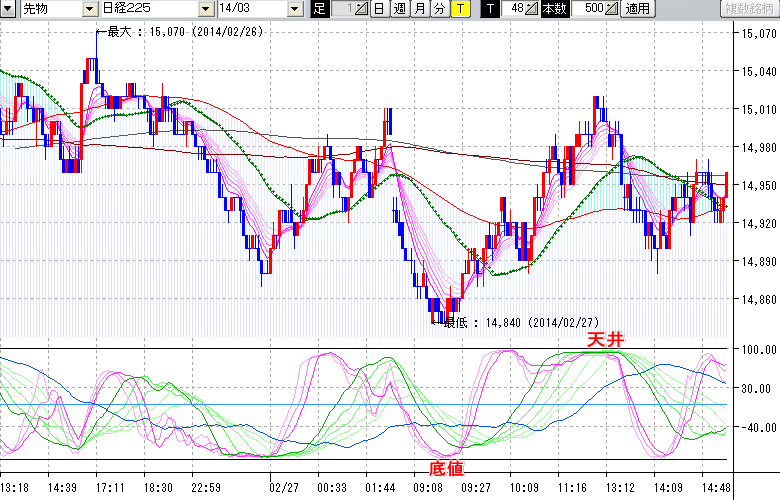Click the 最低 14,840 low marker label

click(x=520, y=322)
